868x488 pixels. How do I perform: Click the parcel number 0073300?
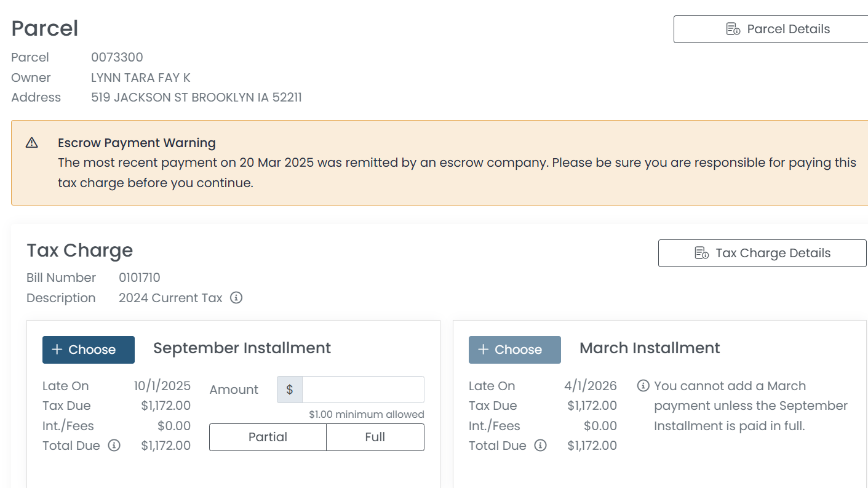click(x=117, y=57)
